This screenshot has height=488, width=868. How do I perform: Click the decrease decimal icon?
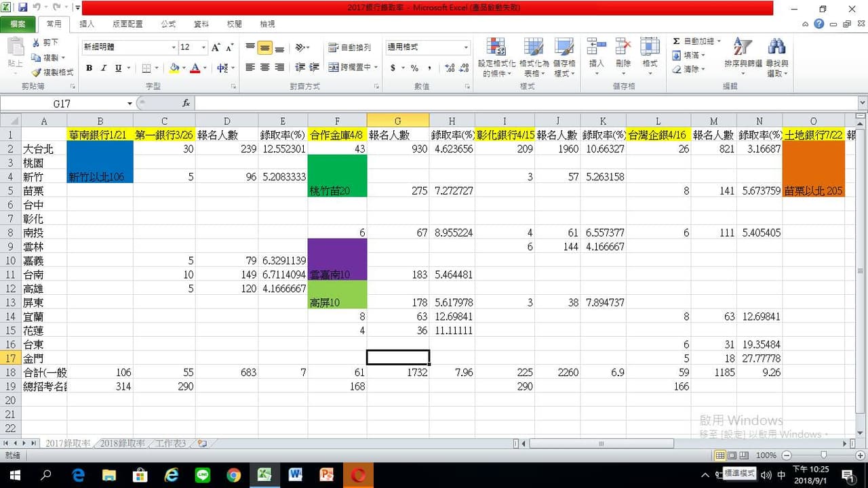point(465,68)
